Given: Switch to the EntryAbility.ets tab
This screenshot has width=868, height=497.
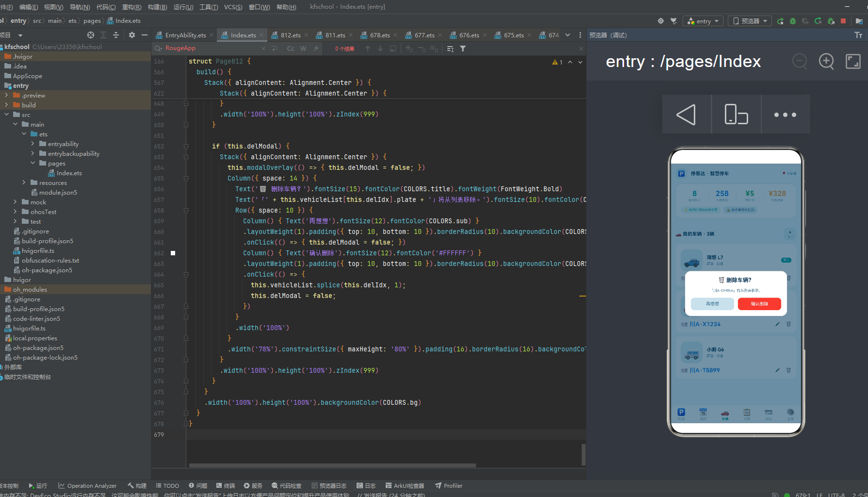Looking at the screenshot, I should pyautogui.click(x=185, y=35).
